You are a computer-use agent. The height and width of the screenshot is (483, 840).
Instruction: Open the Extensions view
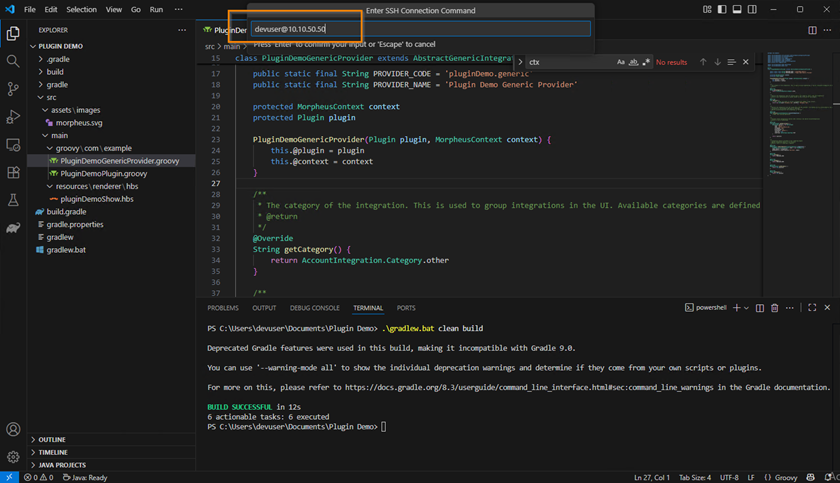[x=13, y=172]
